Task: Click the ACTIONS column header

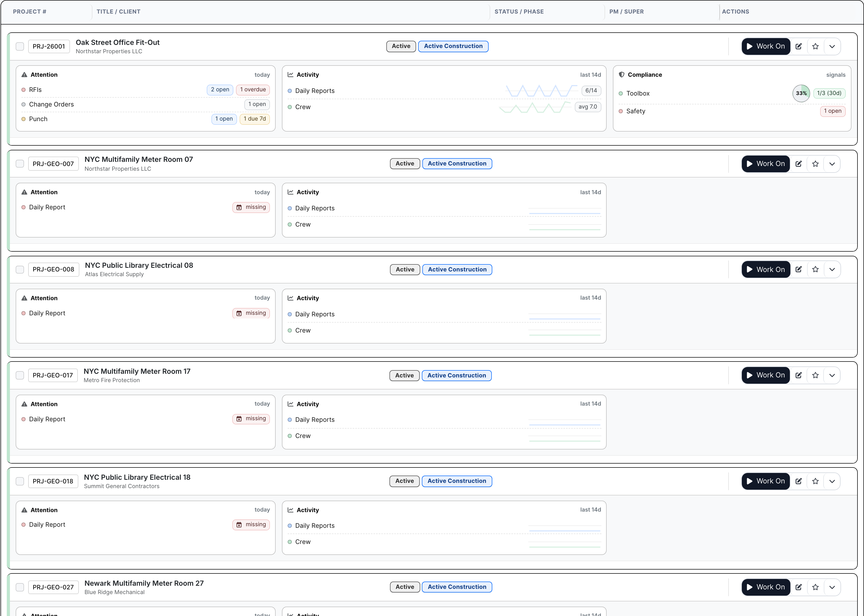Action: (735, 12)
